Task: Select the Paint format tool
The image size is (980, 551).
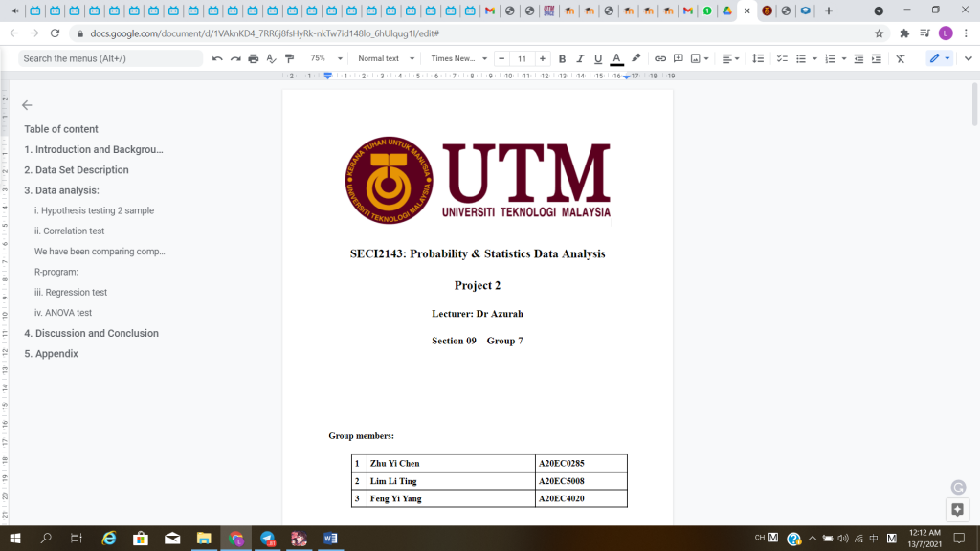Action: [x=289, y=58]
